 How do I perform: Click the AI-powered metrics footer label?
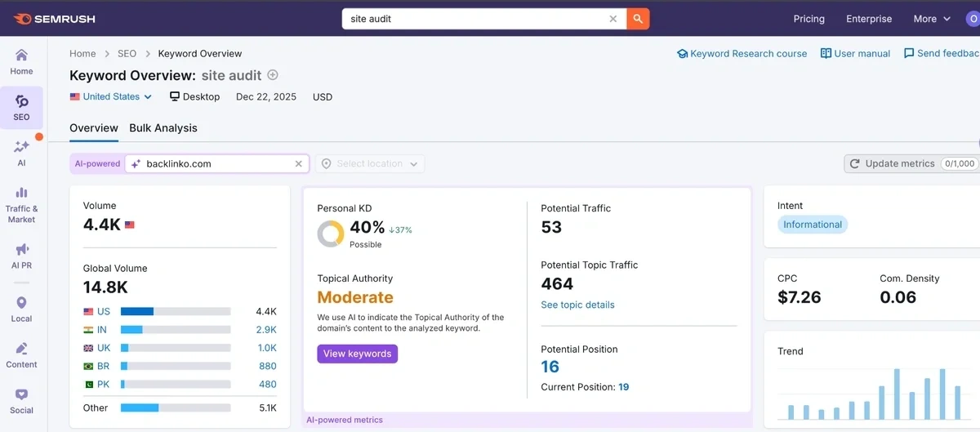pos(345,420)
